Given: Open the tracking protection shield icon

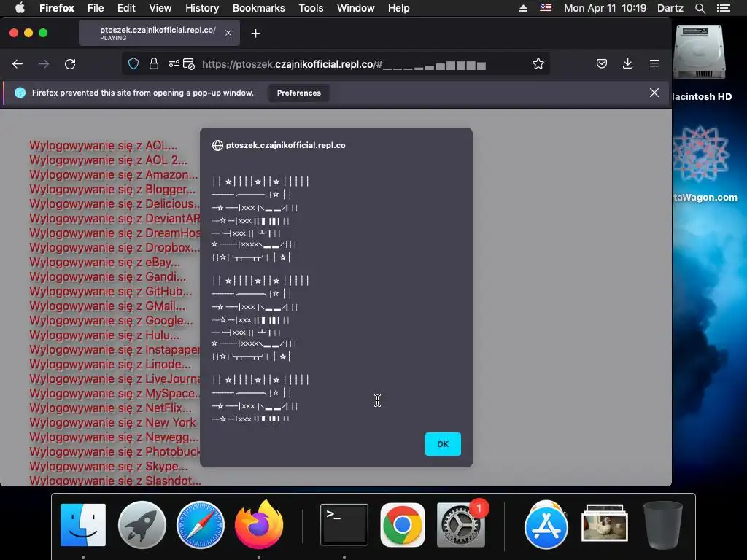Looking at the screenshot, I should click(x=133, y=64).
